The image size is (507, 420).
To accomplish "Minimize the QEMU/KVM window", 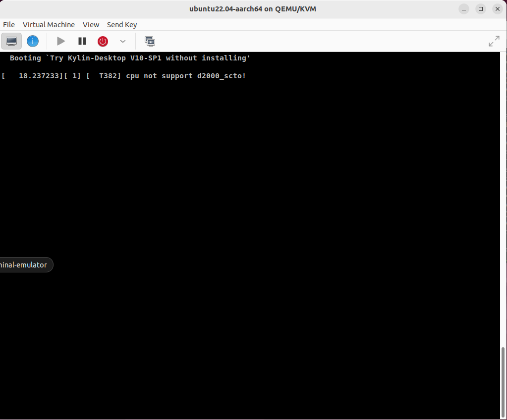I will tap(464, 9).
